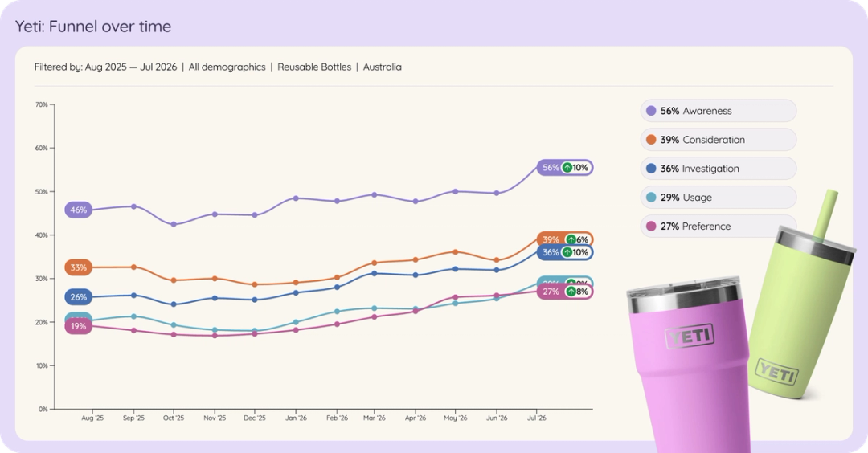Click the pink Yeti tumbler image

pos(689,365)
